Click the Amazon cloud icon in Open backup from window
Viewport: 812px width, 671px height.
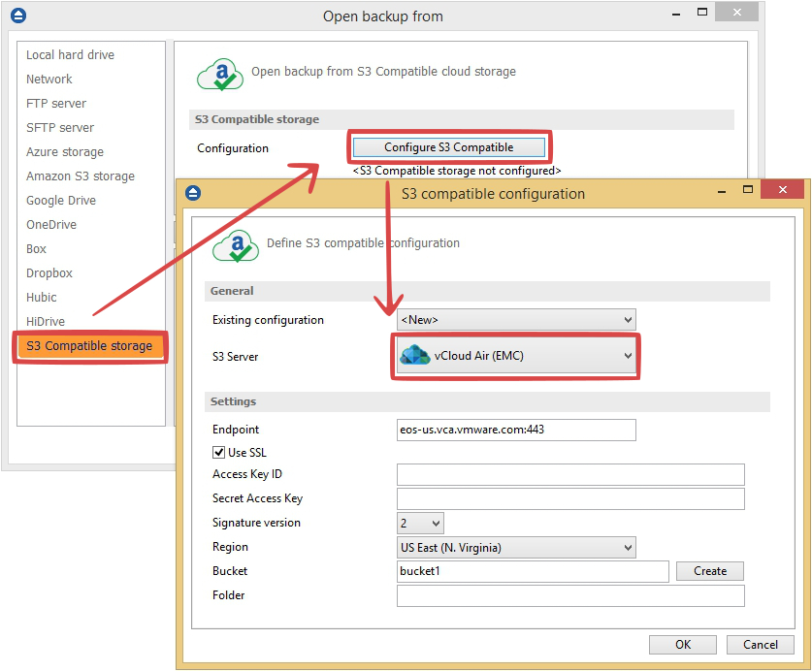point(220,75)
